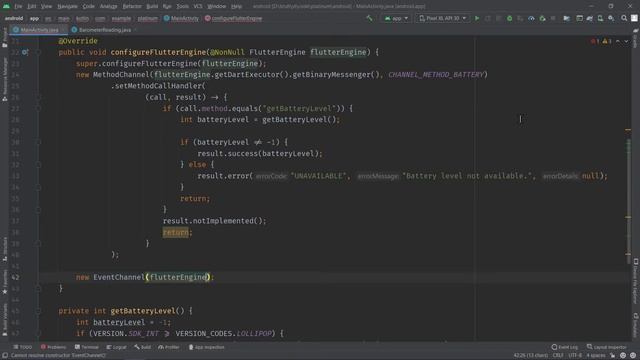Viewport: 640px width, 360px height.
Task: Open the Navigate menu
Action: click(x=67, y=6)
